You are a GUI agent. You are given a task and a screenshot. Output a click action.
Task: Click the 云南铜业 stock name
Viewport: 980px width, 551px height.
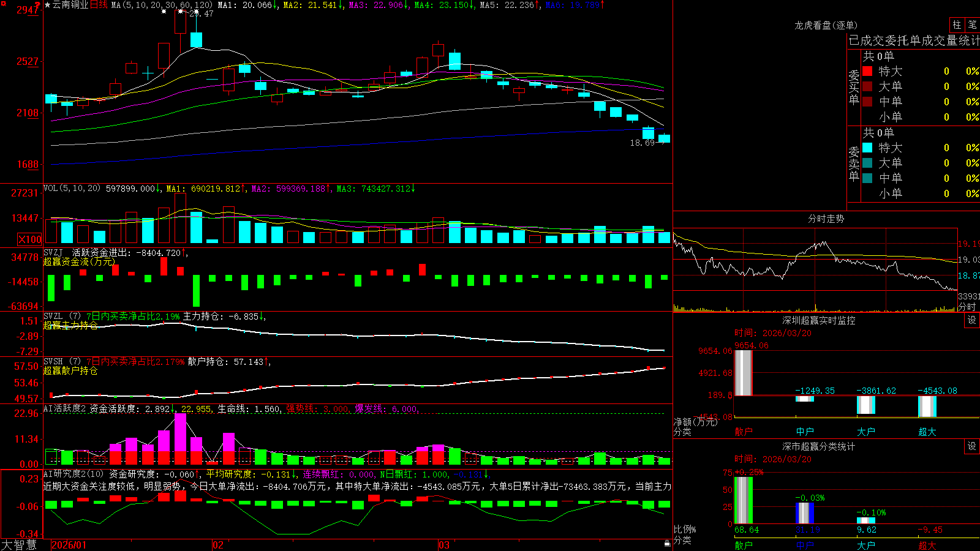[70, 5]
